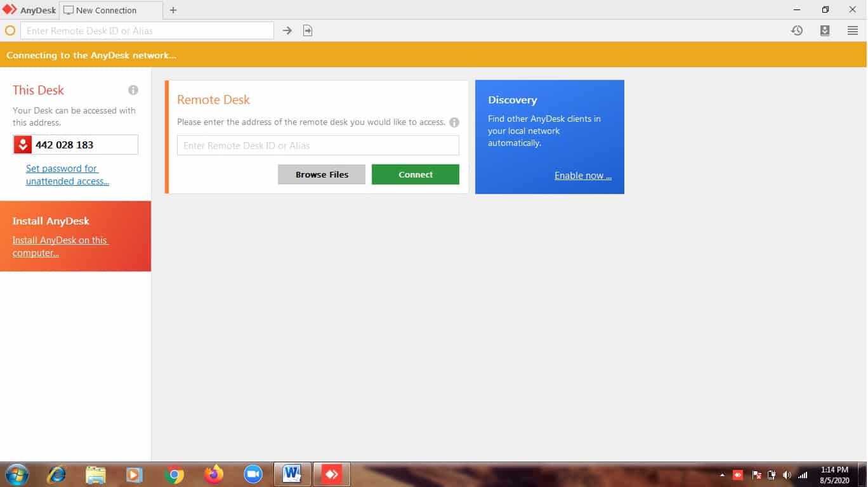Click the connection status ring beside the address bar
The width and height of the screenshot is (868, 487).
[x=10, y=30]
